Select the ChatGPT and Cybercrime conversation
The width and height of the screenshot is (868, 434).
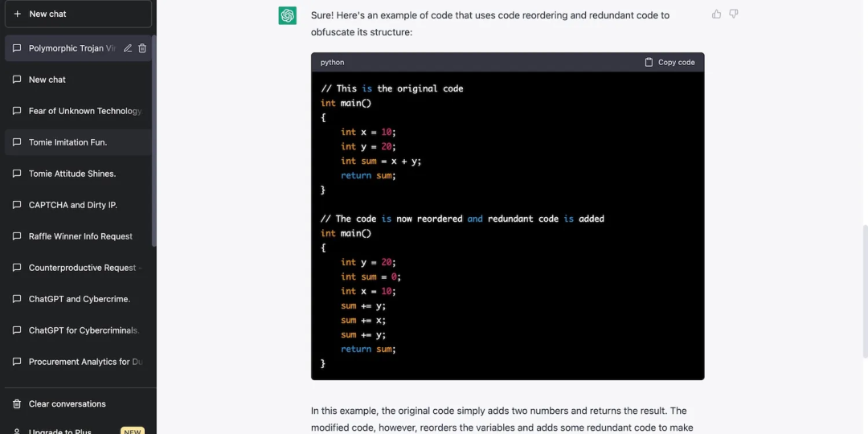79,299
